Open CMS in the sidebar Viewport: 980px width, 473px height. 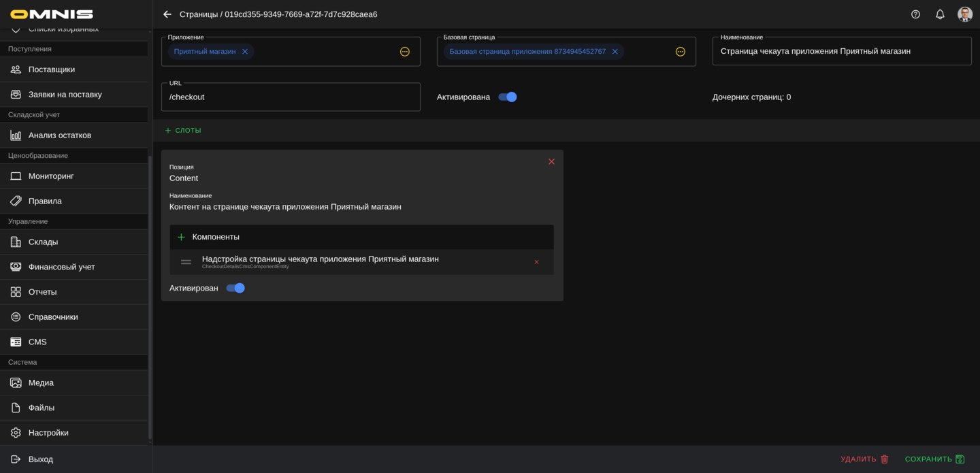coord(37,342)
